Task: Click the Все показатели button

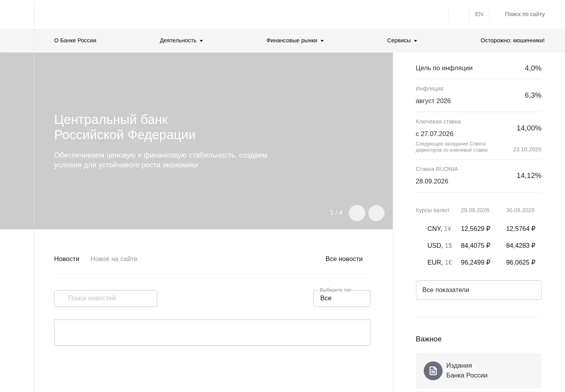Action: [x=479, y=290]
